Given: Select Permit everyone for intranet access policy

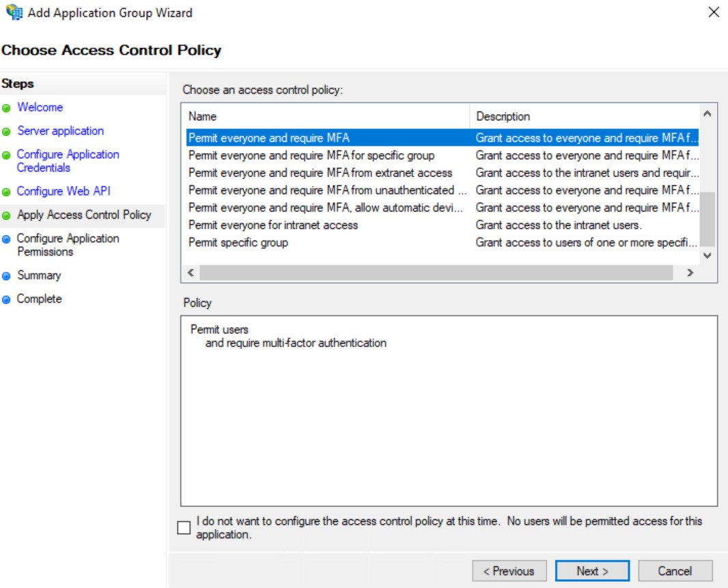Looking at the screenshot, I should coord(442,225).
